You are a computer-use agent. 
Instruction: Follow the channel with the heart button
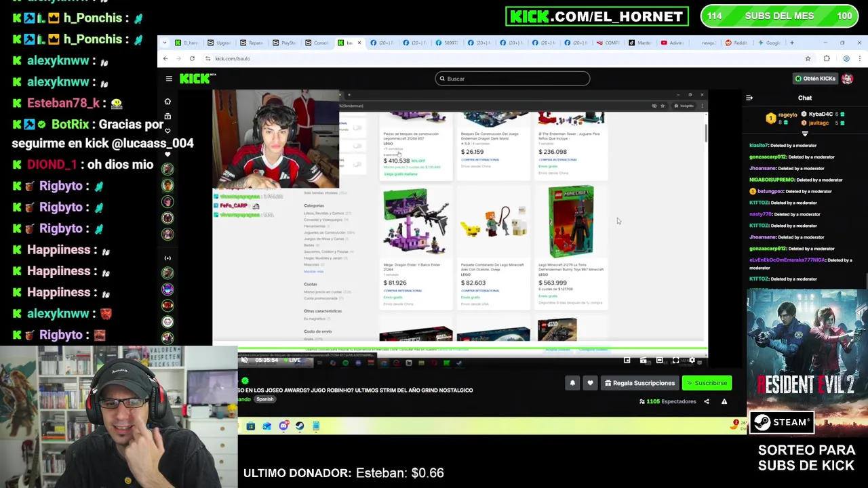click(x=590, y=383)
